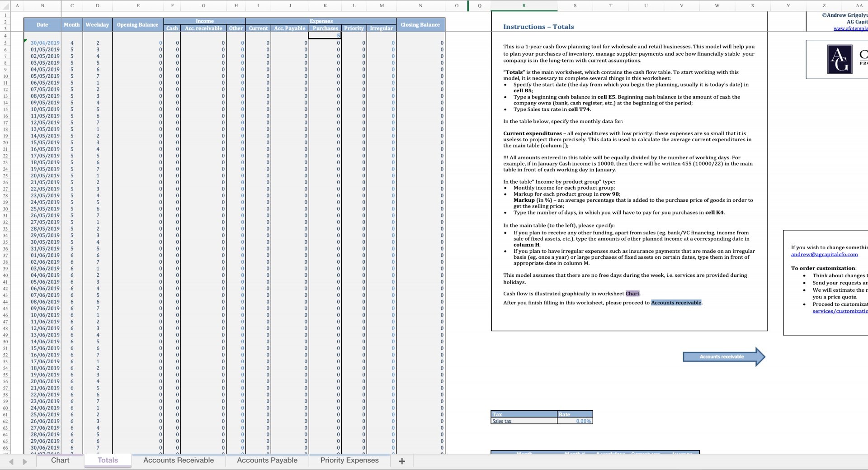Click the Income group header
Viewport: 868px width, 470px height.
click(205, 21)
